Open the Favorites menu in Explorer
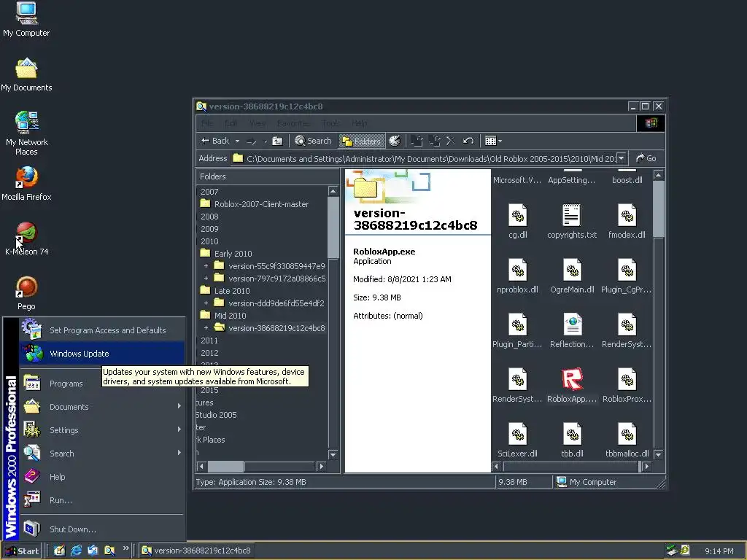 [x=293, y=123]
